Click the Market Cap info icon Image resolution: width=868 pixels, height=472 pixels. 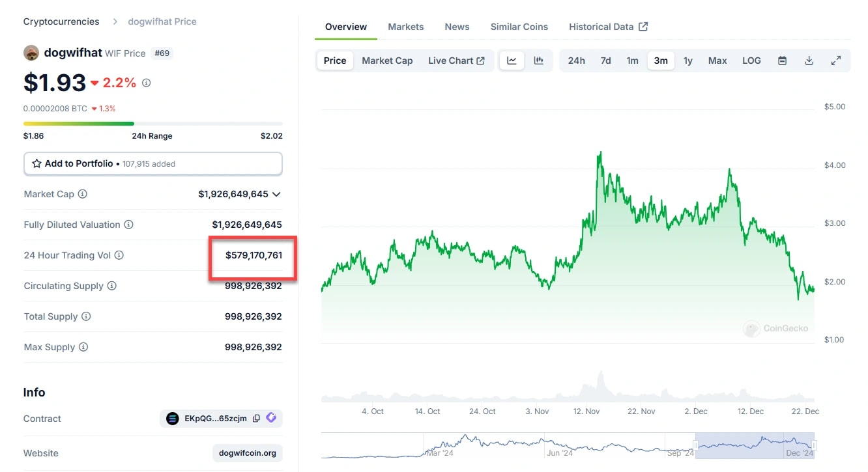pyautogui.click(x=83, y=194)
